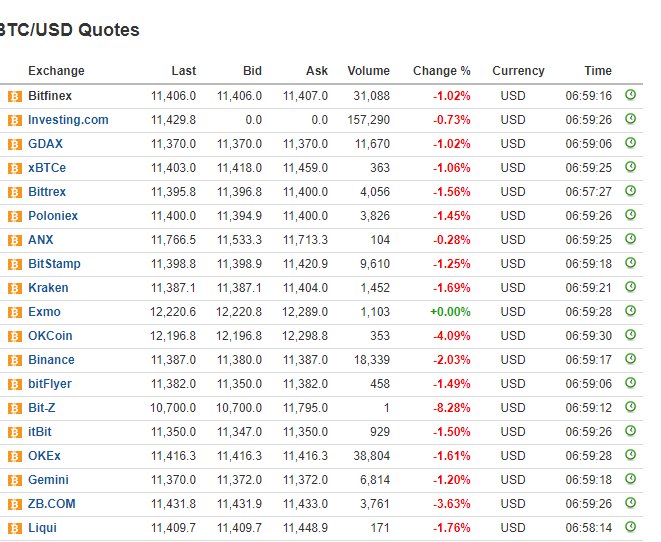Open the Kraken exchange link

click(x=48, y=288)
